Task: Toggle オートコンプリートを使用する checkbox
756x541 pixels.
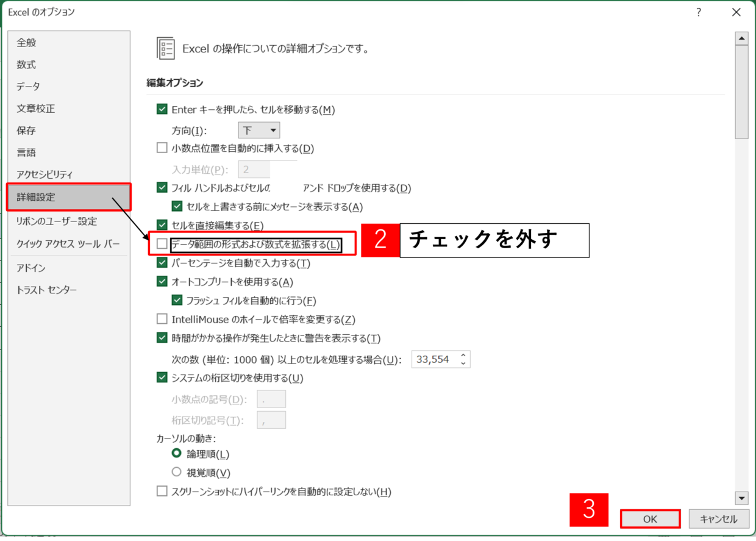Action: [x=162, y=282]
